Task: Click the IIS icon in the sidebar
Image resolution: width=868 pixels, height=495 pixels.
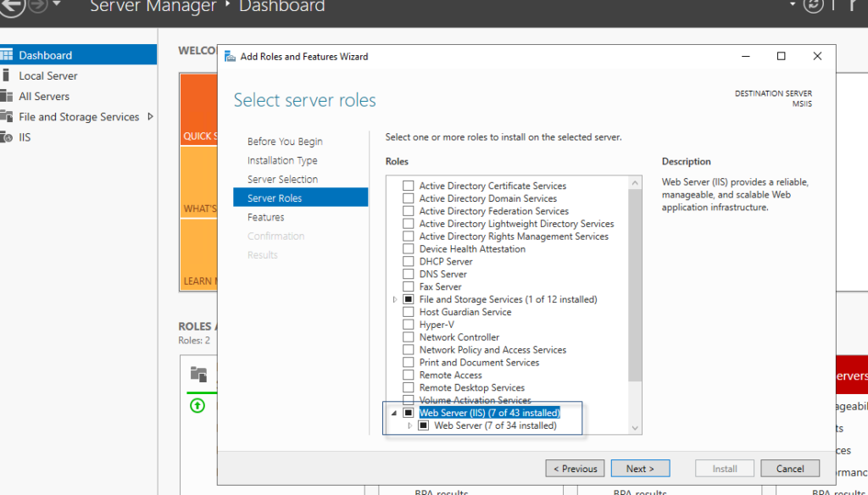Action: 7,136
